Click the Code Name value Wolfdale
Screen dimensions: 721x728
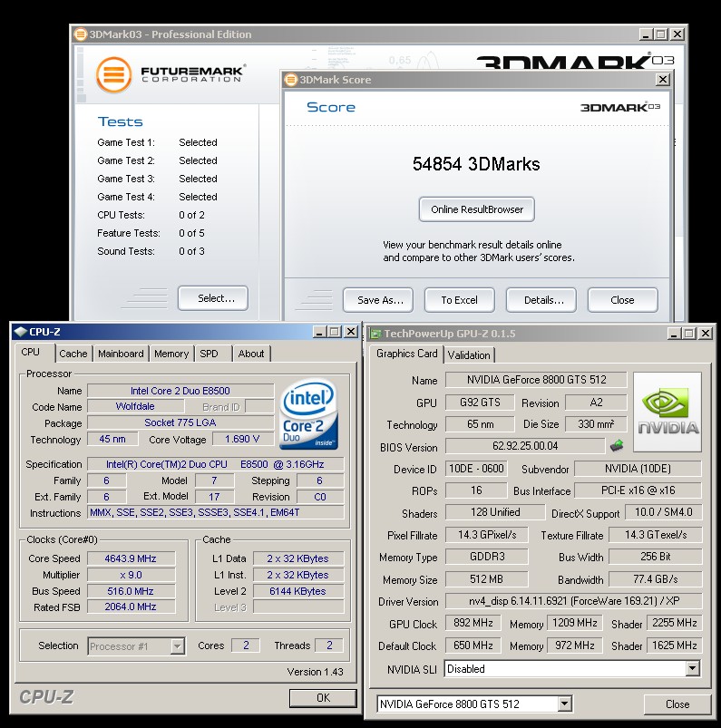[135, 406]
